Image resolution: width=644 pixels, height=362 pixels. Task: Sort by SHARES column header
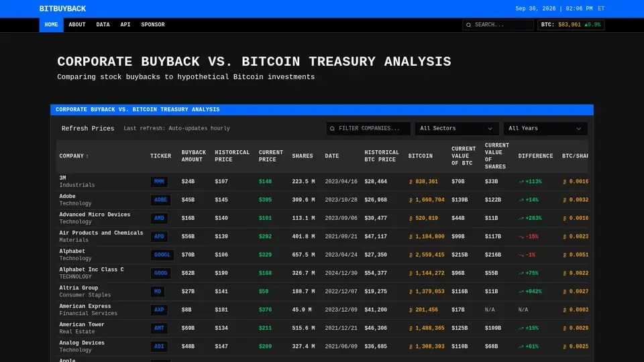click(x=303, y=156)
